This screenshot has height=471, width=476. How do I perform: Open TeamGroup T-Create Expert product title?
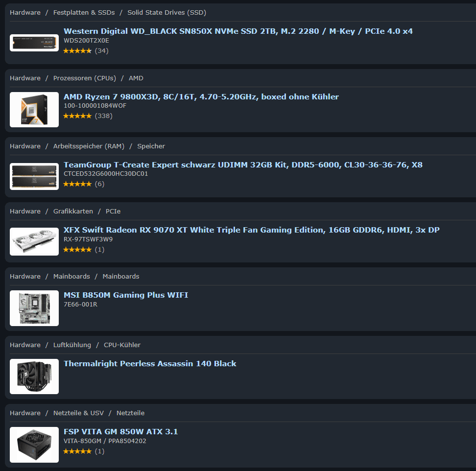coord(243,165)
